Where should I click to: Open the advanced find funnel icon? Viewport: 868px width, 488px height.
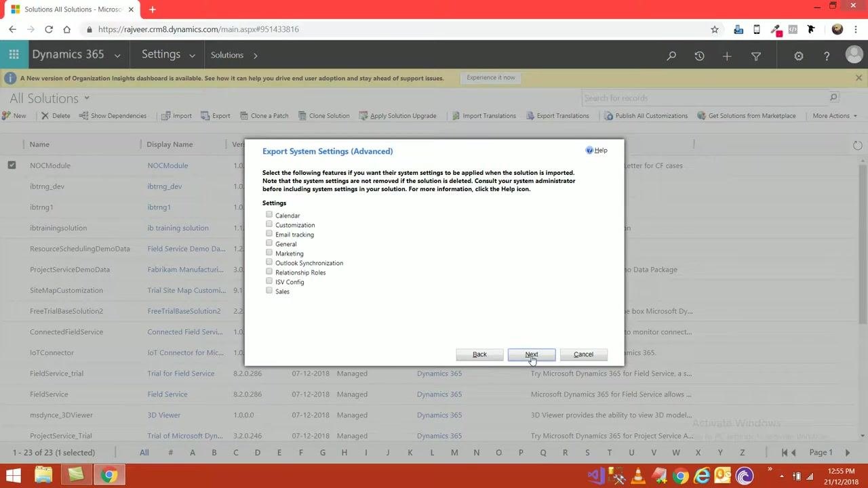click(756, 56)
